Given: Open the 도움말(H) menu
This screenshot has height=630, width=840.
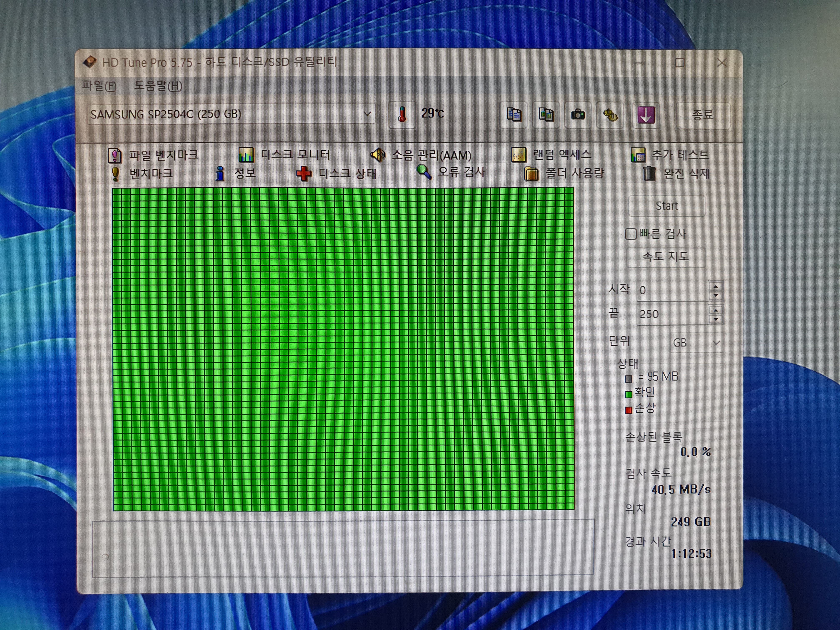Looking at the screenshot, I should pos(158,85).
